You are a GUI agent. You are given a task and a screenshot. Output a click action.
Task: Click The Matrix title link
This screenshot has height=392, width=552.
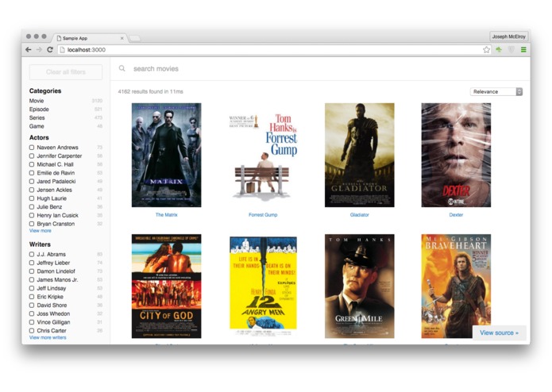pyautogui.click(x=166, y=214)
